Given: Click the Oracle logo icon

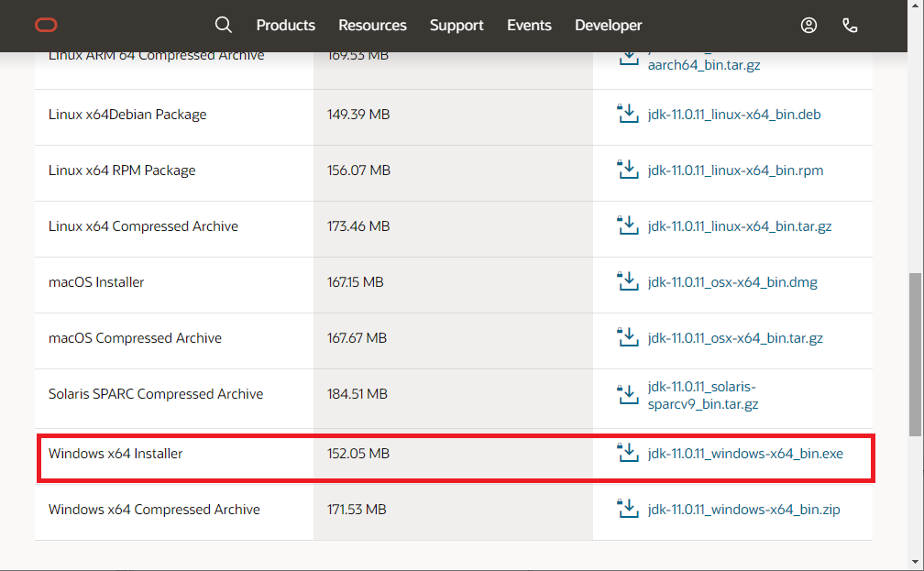Looking at the screenshot, I should coord(46,25).
